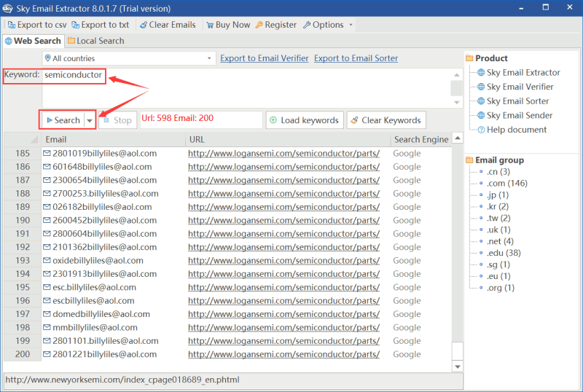Select the .uk (1) email group
Image resolution: width=583 pixels, height=392 pixels.
click(x=498, y=230)
